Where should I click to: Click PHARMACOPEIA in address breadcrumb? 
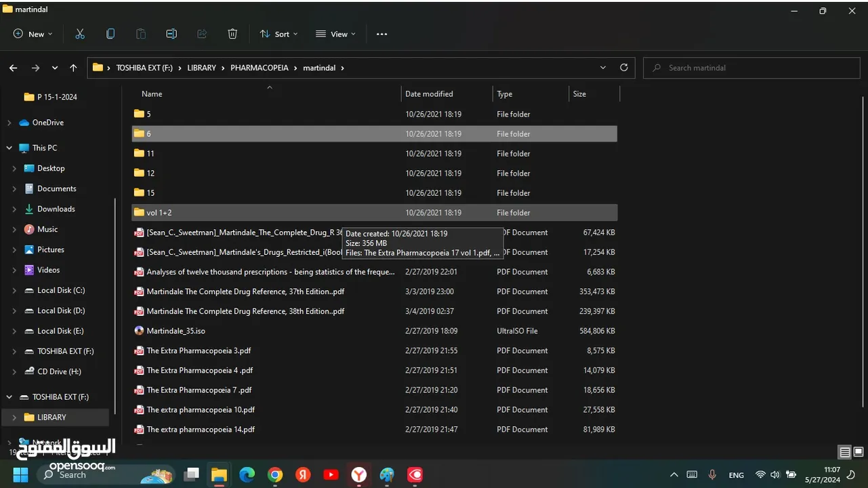click(x=260, y=68)
